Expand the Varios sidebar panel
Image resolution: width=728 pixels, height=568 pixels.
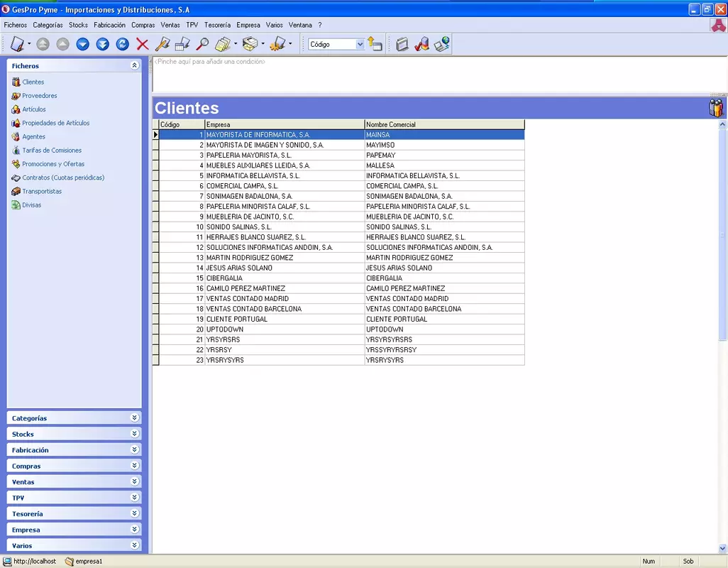click(x=135, y=545)
